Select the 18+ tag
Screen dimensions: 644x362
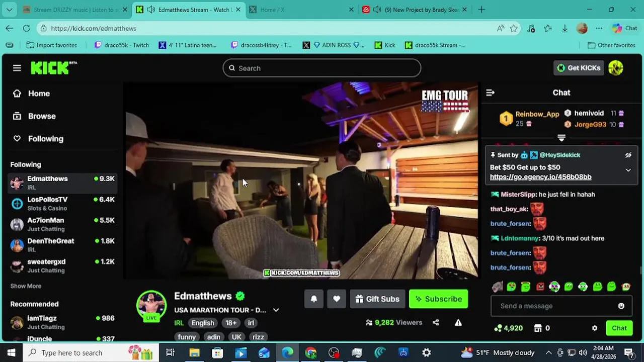point(231,323)
